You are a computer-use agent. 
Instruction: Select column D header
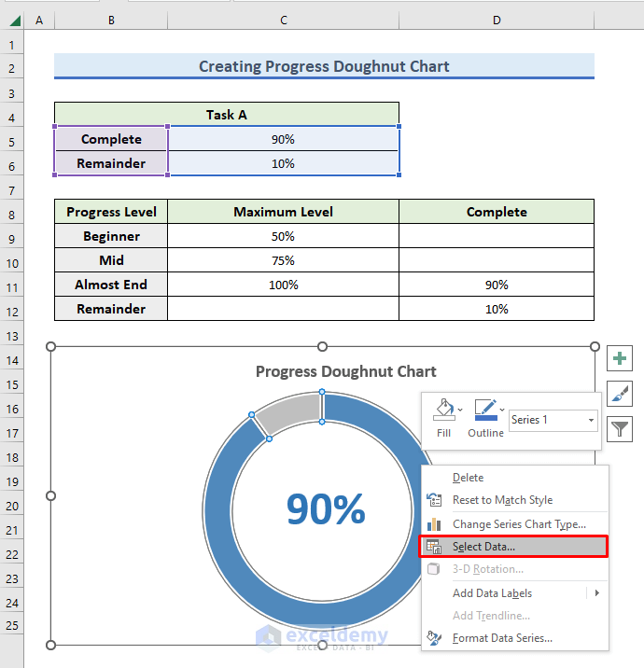click(x=497, y=21)
